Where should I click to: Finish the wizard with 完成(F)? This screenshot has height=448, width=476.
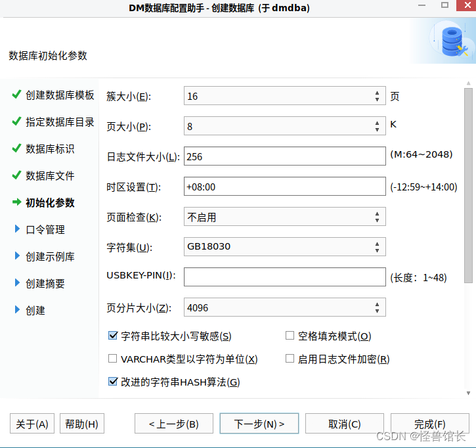430,424
